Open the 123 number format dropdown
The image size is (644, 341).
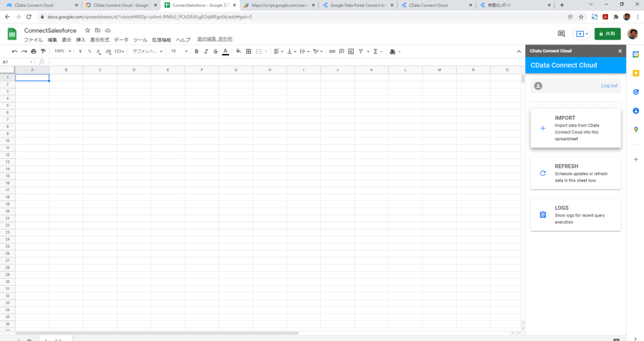coord(119,51)
